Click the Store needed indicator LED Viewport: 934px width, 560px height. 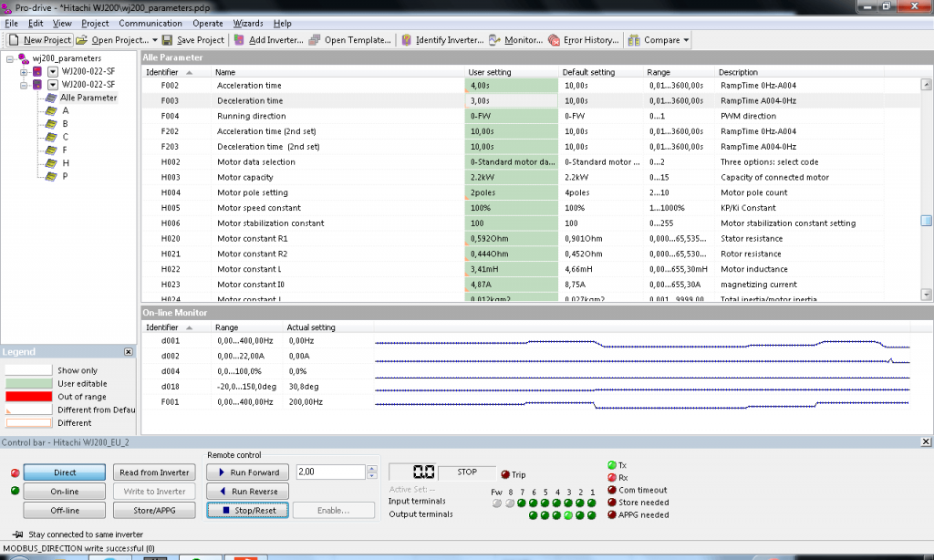pyautogui.click(x=612, y=503)
